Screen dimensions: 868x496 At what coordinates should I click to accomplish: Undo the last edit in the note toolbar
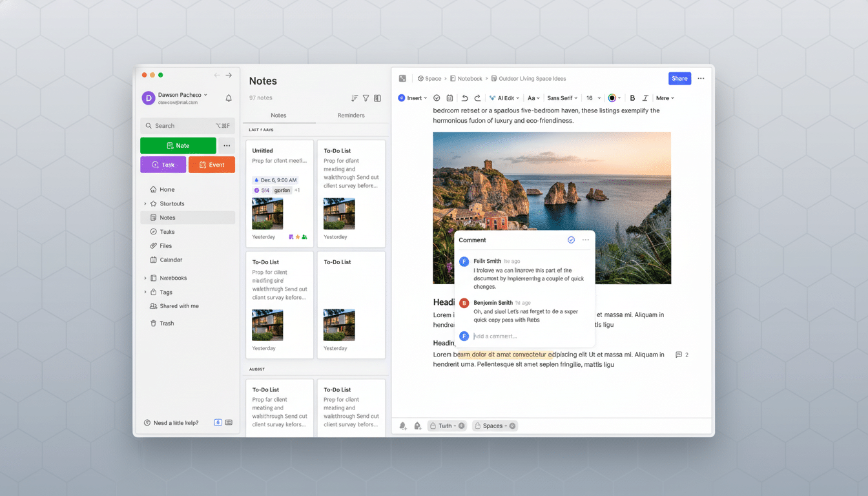(x=465, y=98)
